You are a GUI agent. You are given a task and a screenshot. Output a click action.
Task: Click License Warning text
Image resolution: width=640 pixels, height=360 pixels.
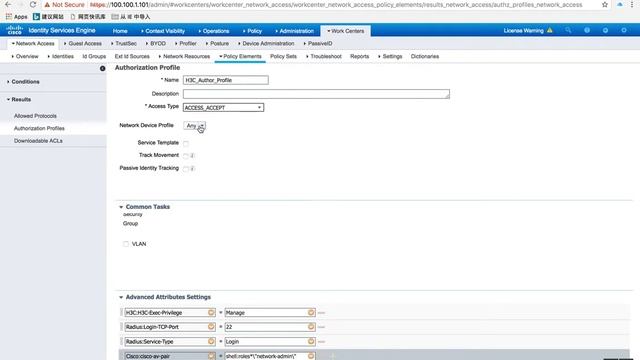click(523, 31)
